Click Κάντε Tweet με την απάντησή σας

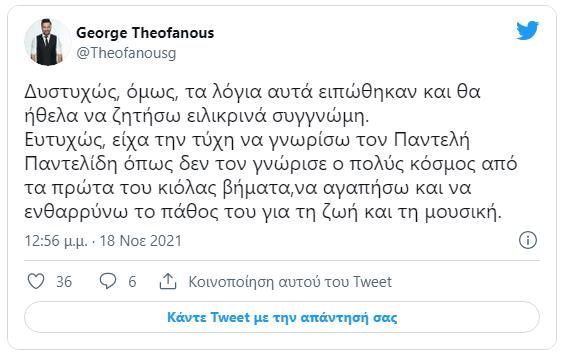tap(282, 317)
